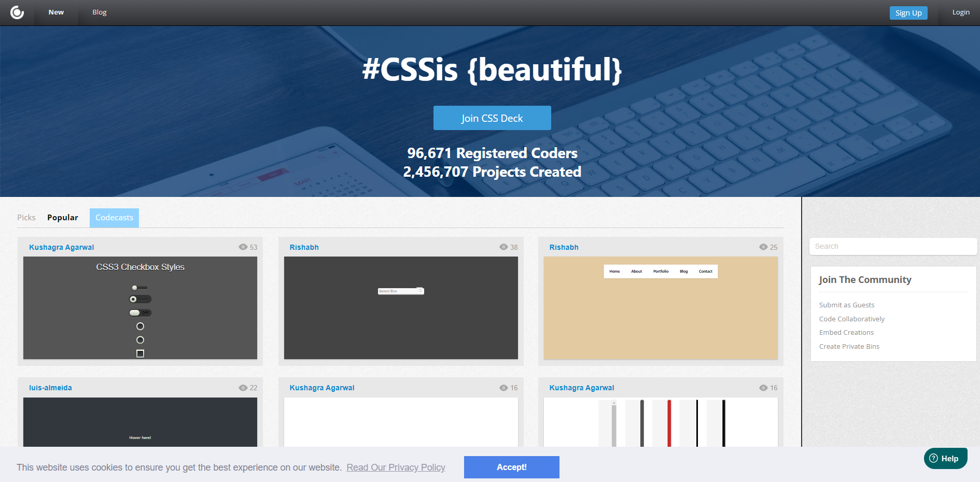Open CSS3 Checkbox Styles preview thumbnail
The width and height of the screenshot is (980, 482).
140,308
